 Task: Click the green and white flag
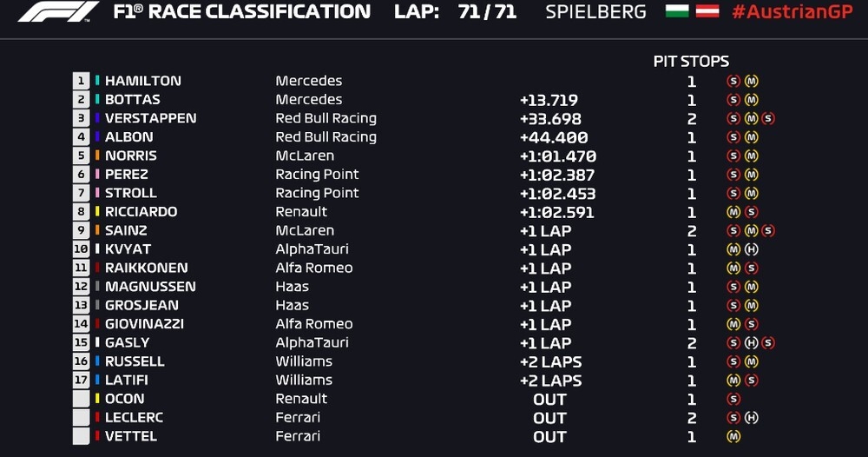(678, 12)
